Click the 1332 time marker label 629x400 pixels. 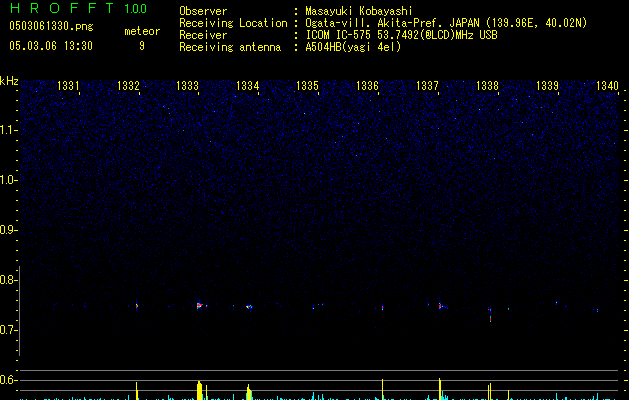128,85
